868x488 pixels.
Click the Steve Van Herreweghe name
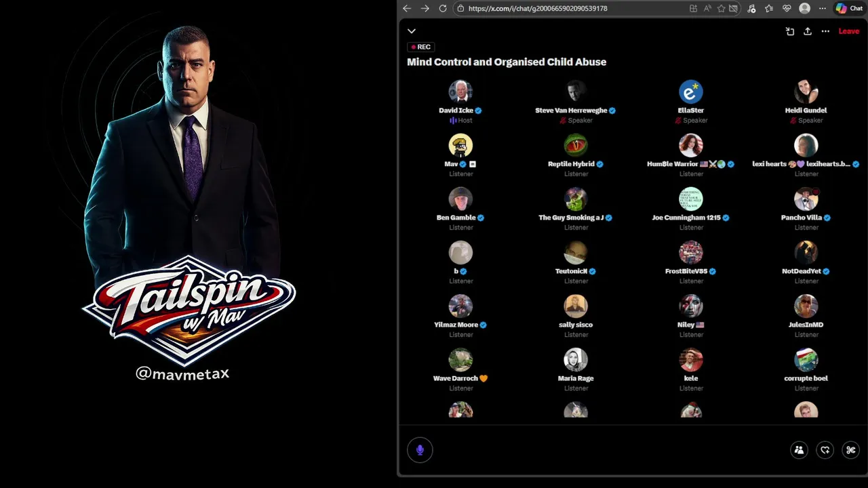coord(571,110)
